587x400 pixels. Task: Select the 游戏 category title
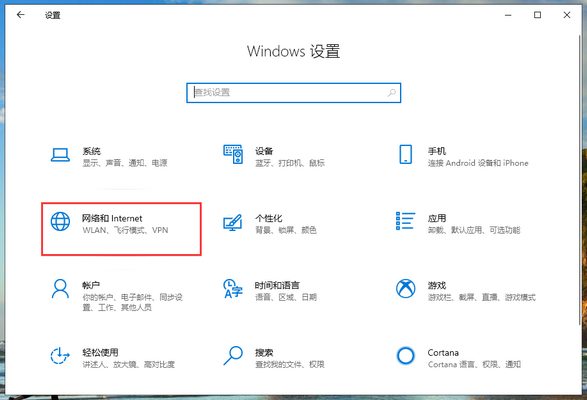point(437,285)
